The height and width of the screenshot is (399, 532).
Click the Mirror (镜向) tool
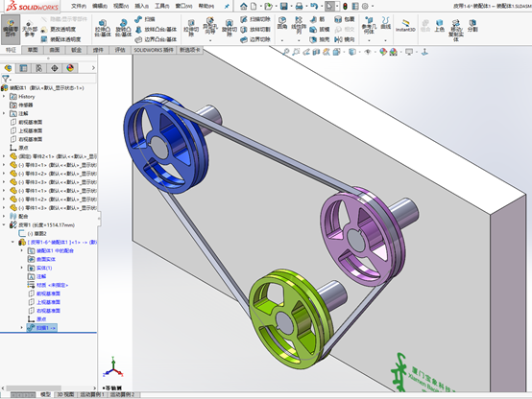coord(345,39)
